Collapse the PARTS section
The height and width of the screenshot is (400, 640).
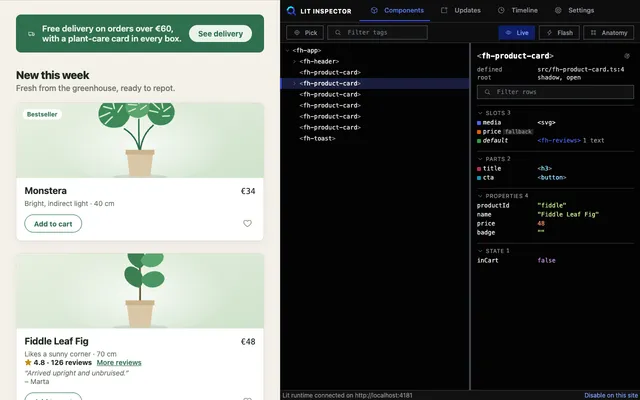click(480, 159)
